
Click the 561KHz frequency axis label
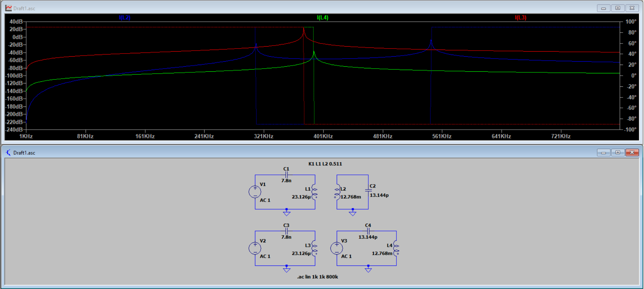point(442,136)
